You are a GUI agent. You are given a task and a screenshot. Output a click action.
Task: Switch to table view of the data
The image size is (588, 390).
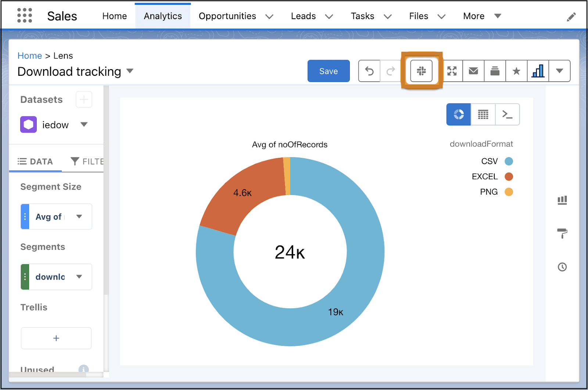(x=483, y=114)
